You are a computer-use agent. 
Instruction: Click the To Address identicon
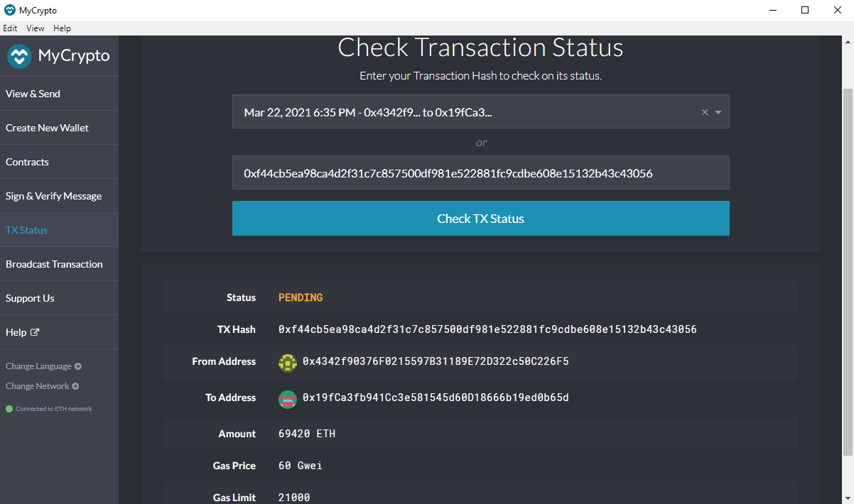point(288,399)
